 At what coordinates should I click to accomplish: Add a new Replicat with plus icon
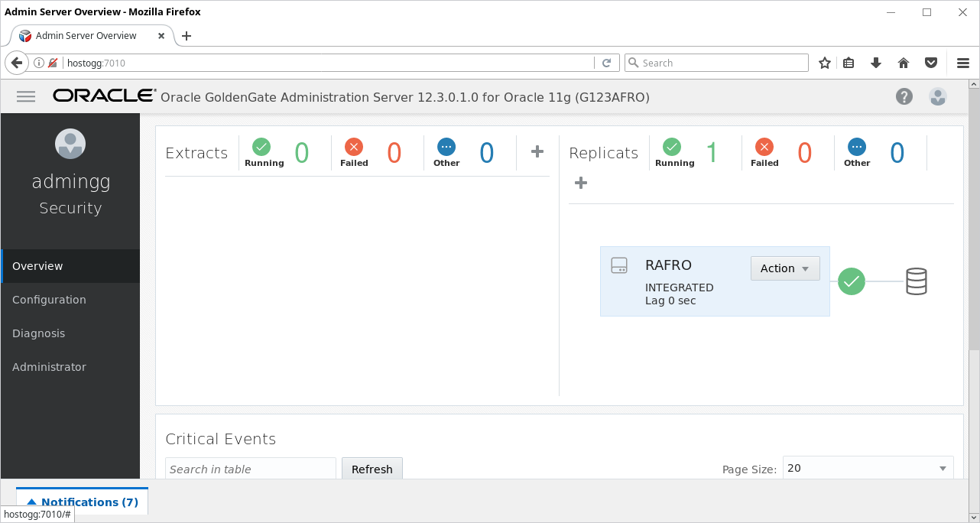coord(581,183)
